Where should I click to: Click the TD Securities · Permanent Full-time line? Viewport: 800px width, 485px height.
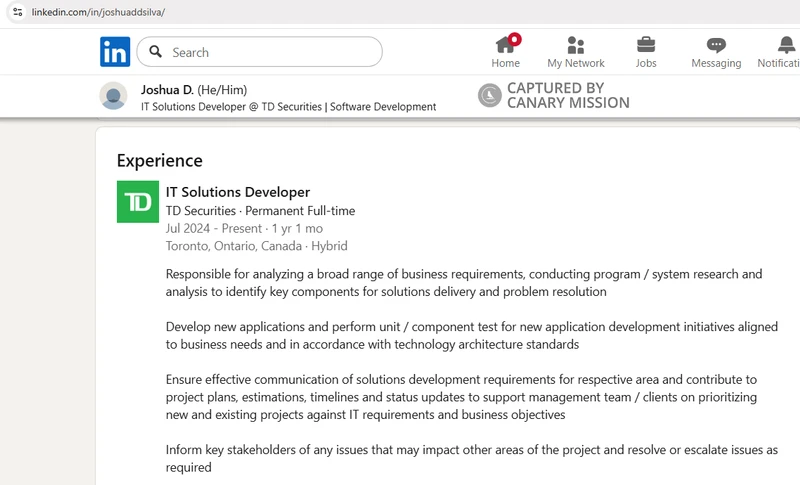pyautogui.click(x=260, y=211)
